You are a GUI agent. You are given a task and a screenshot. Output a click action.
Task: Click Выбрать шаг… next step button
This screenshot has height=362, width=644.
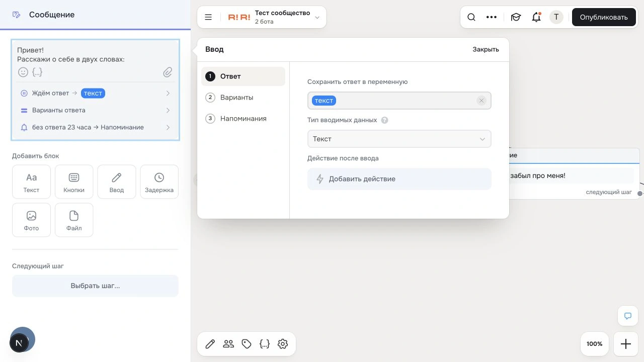point(95,286)
